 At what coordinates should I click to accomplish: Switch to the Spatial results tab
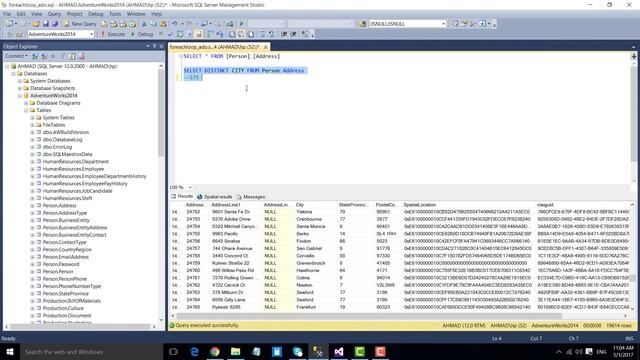tap(214, 197)
